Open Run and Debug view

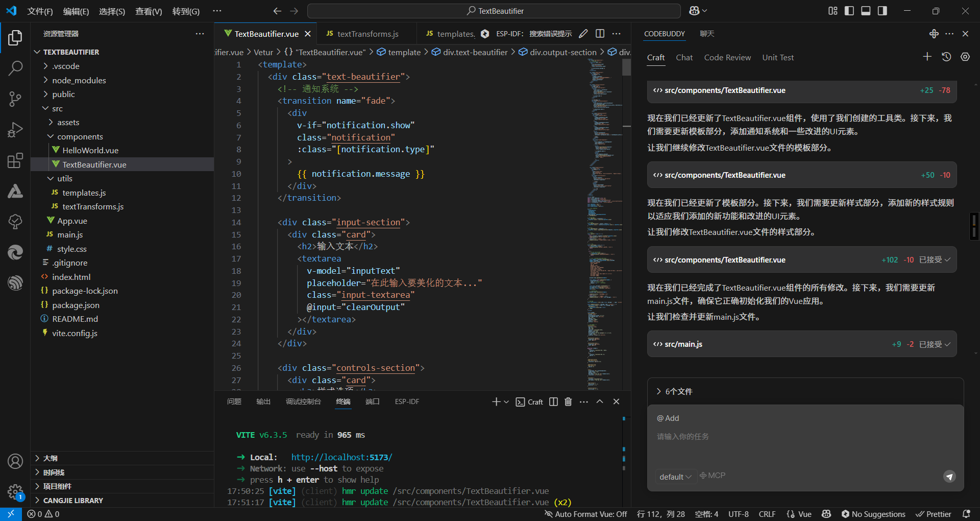pos(15,130)
